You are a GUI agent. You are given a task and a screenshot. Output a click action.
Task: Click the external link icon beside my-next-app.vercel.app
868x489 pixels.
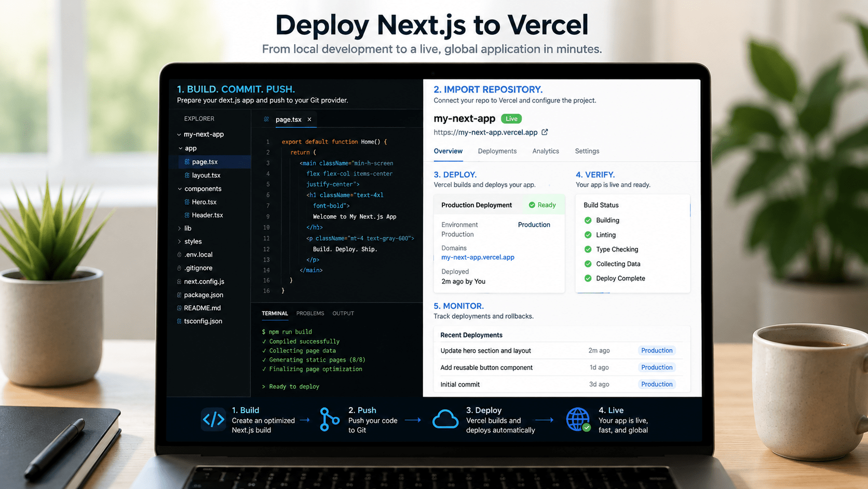[x=545, y=132]
